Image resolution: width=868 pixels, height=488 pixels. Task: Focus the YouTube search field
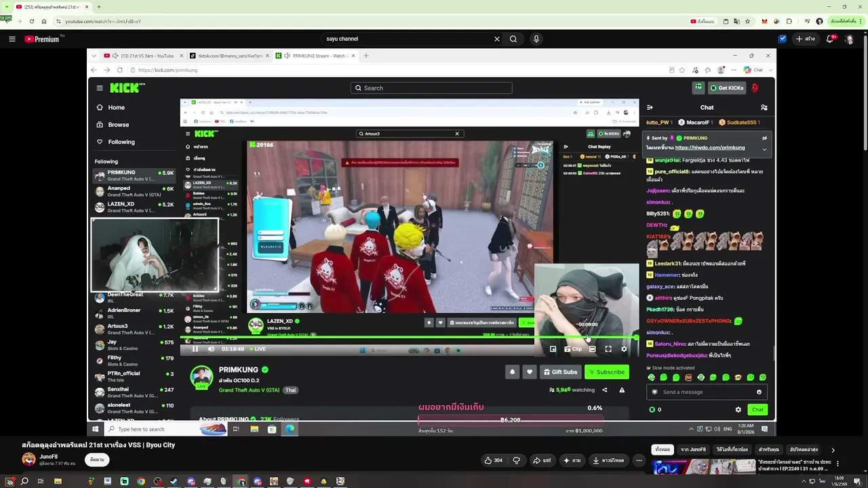[x=407, y=39]
